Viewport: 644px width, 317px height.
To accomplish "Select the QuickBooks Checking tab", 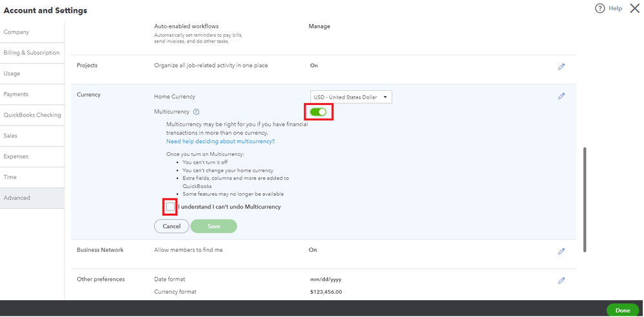I will (32, 115).
